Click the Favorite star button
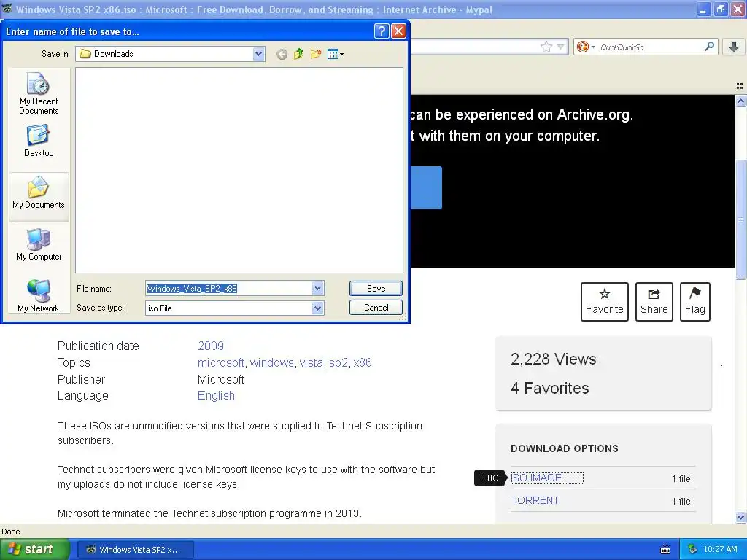 click(605, 302)
